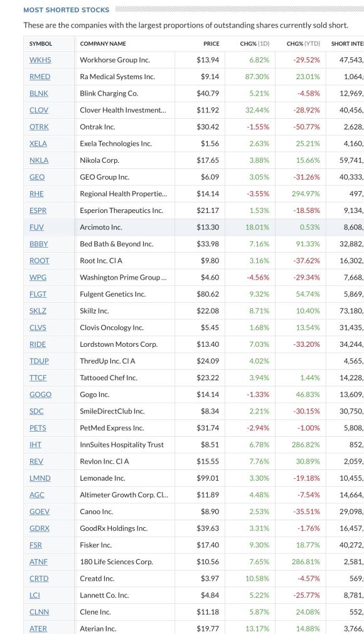Open the FSR stock symbol

tap(36, 545)
